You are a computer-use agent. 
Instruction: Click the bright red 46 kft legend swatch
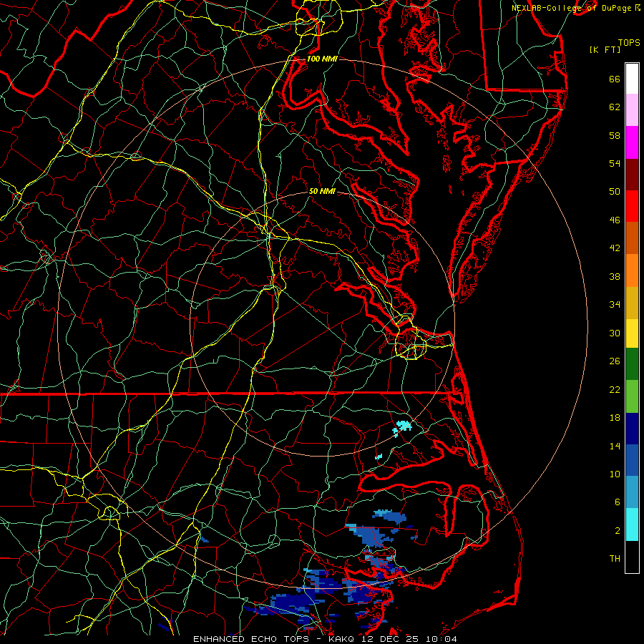point(632,206)
